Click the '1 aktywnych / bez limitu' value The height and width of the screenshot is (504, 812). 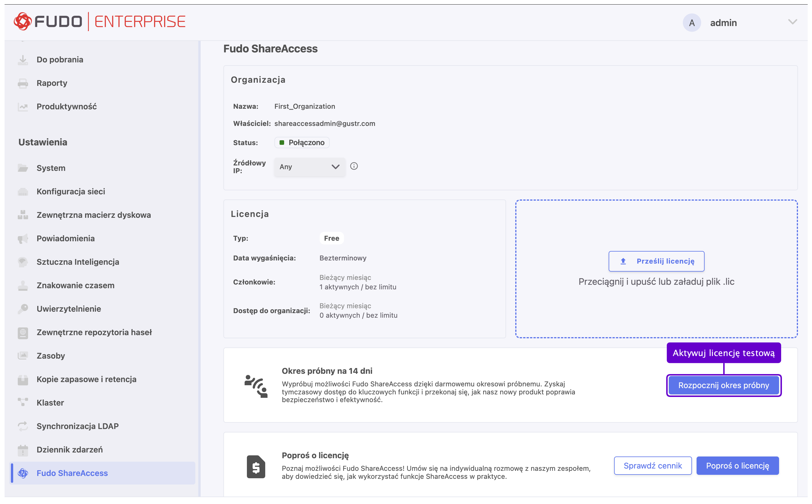pos(358,287)
